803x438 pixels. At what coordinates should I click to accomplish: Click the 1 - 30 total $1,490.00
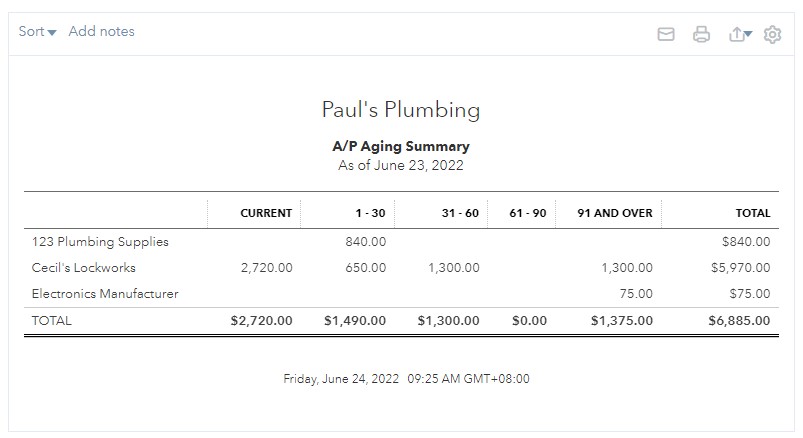(355, 321)
